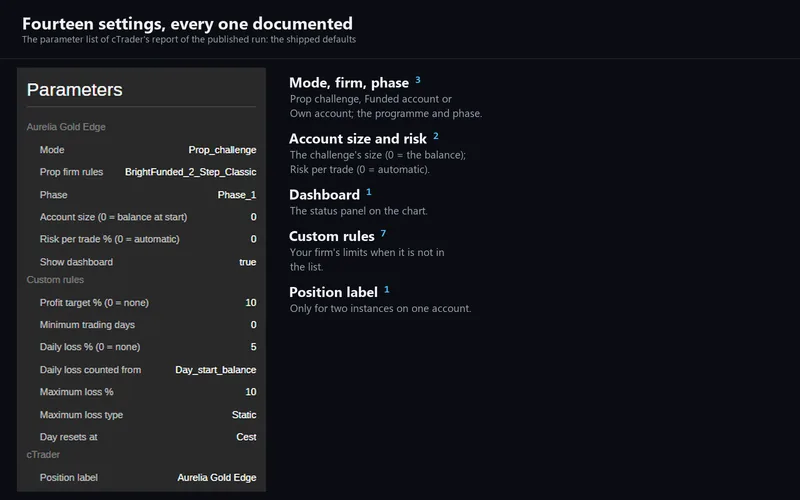The height and width of the screenshot is (500, 800).
Task: Click the Risk per trade % label
Action: [x=110, y=239]
